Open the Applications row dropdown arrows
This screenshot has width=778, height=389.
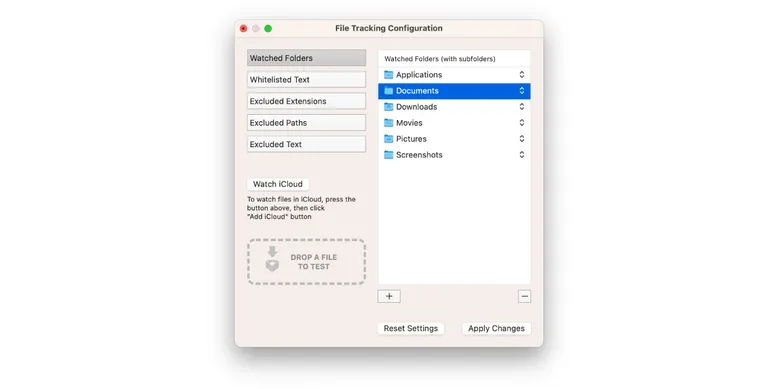522,75
